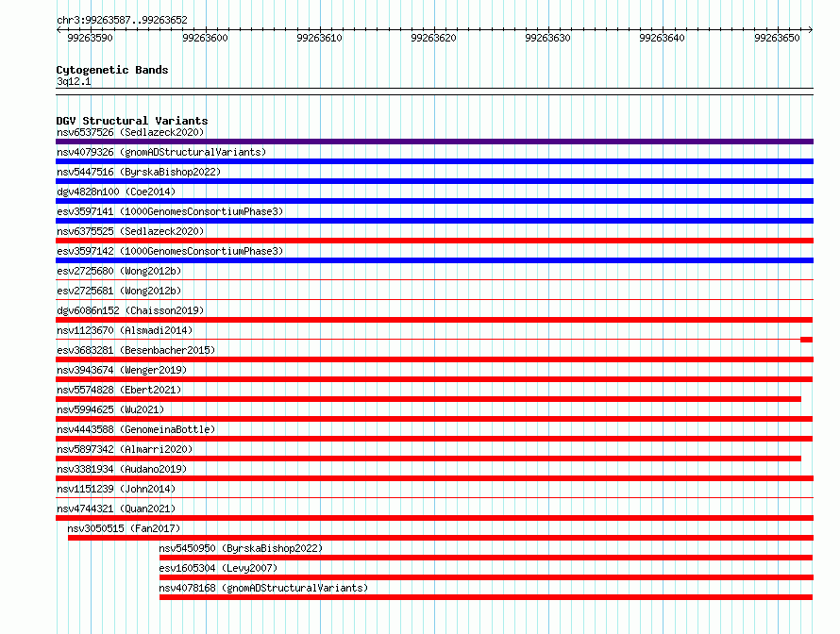This screenshot has width=840, height=634.
Task: Select dgv4828n100 (Coe2014) label
Action: click(x=116, y=192)
